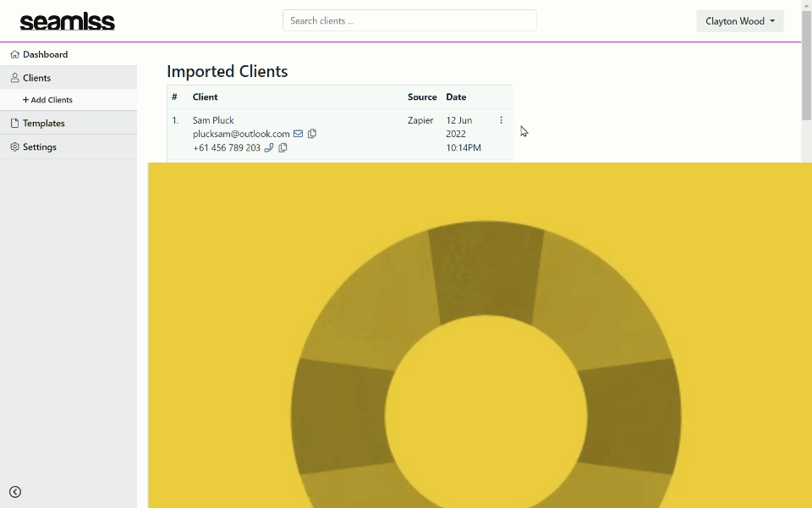Click the 12 Jun 2022 date cell
The width and height of the screenshot is (812, 508).
coord(464,134)
